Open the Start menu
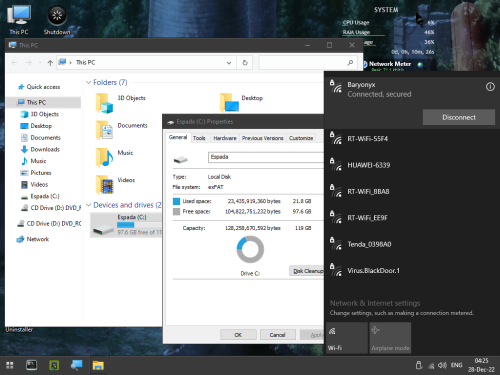500x375 pixels. click(x=10, y=365)
